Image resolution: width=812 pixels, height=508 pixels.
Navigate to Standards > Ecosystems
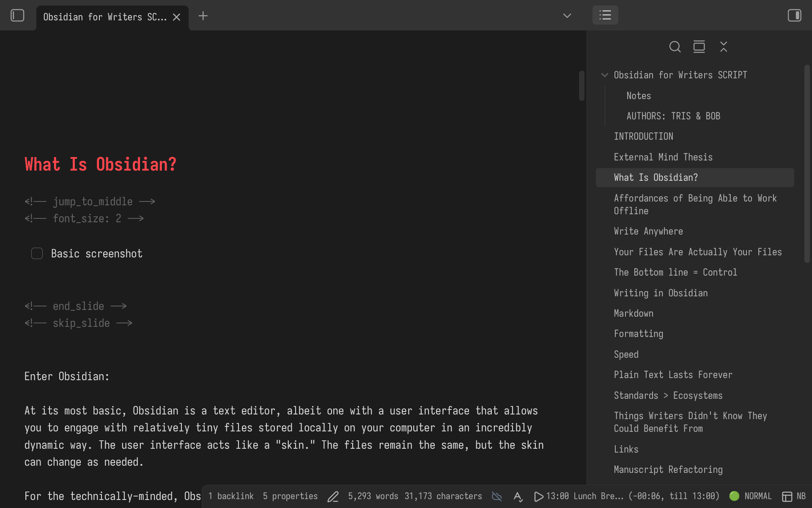pyautogui.click(x=668, y=395)
